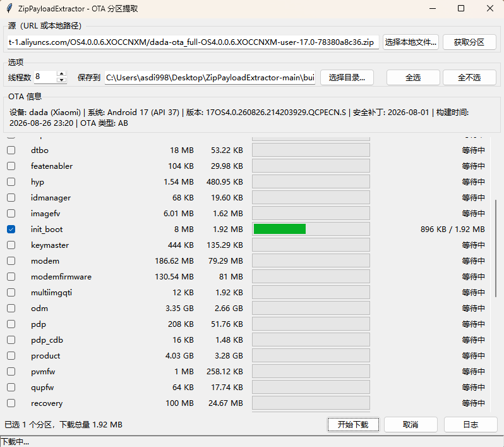Select the recovery partition name
This screenshot has height=447, width=504.
click(47, 403)
